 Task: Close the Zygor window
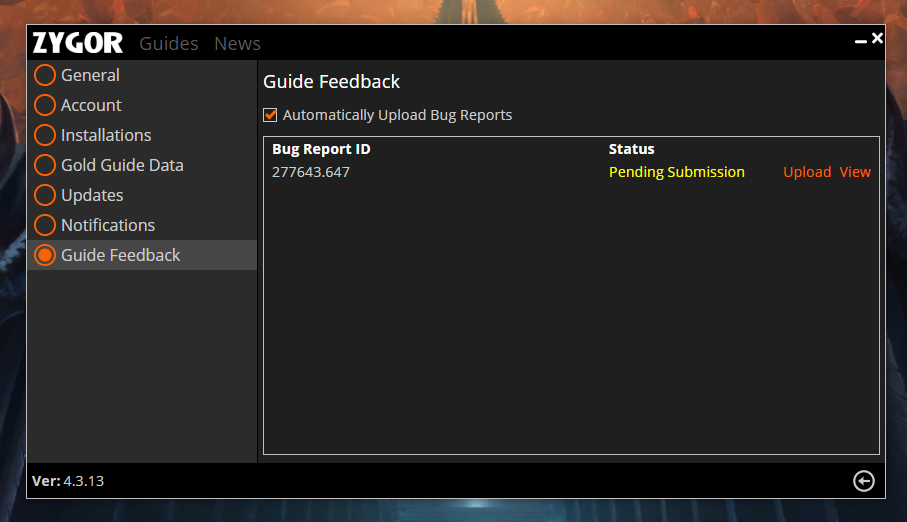pyautogui.click(x=877, y=38)
